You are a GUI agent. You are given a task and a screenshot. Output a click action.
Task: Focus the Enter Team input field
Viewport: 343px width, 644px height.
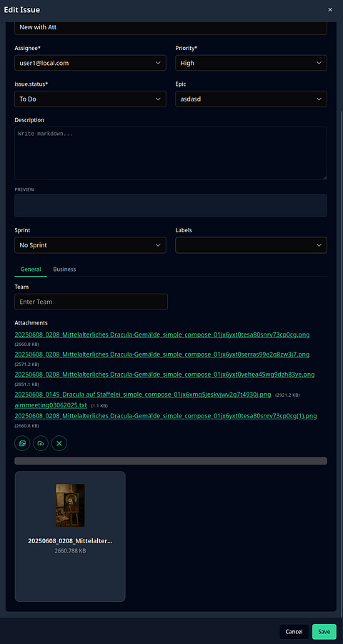tap(91, 302)
